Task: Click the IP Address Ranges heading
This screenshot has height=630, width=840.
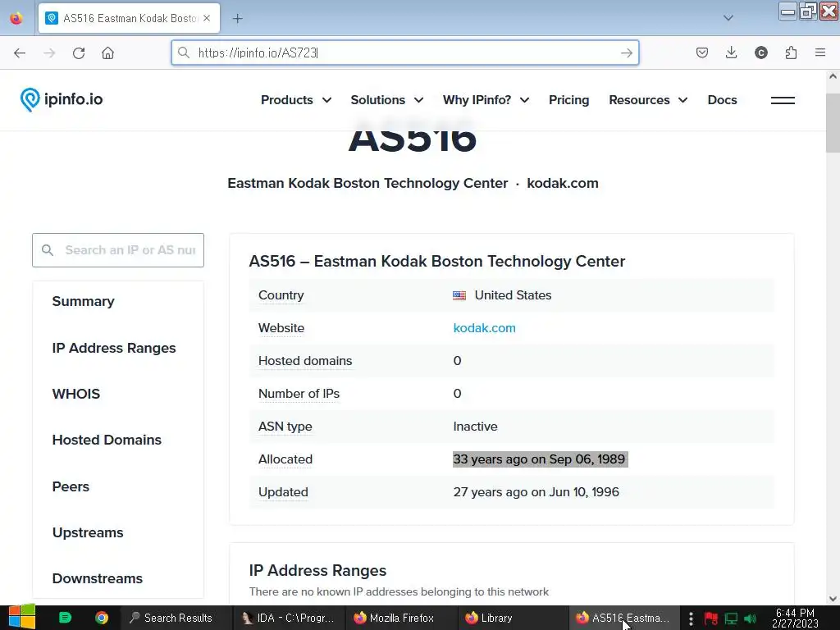Action: (x=317, y=571)
